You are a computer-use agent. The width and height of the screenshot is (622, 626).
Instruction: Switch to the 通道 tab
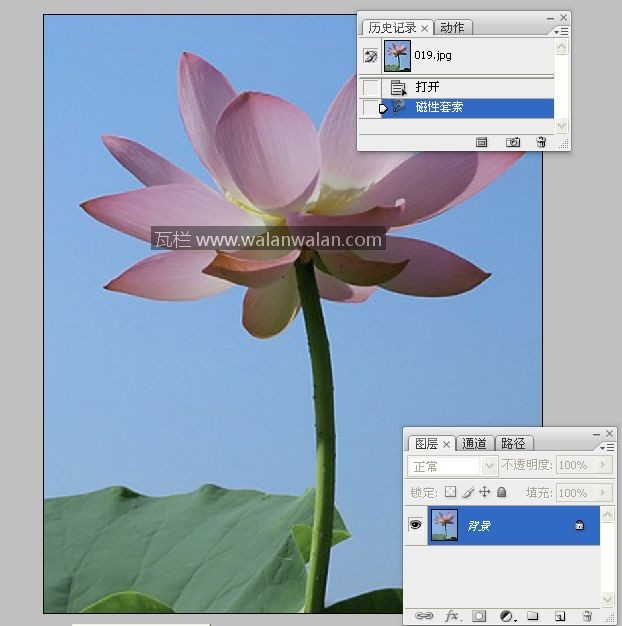(x=475, y=443)
